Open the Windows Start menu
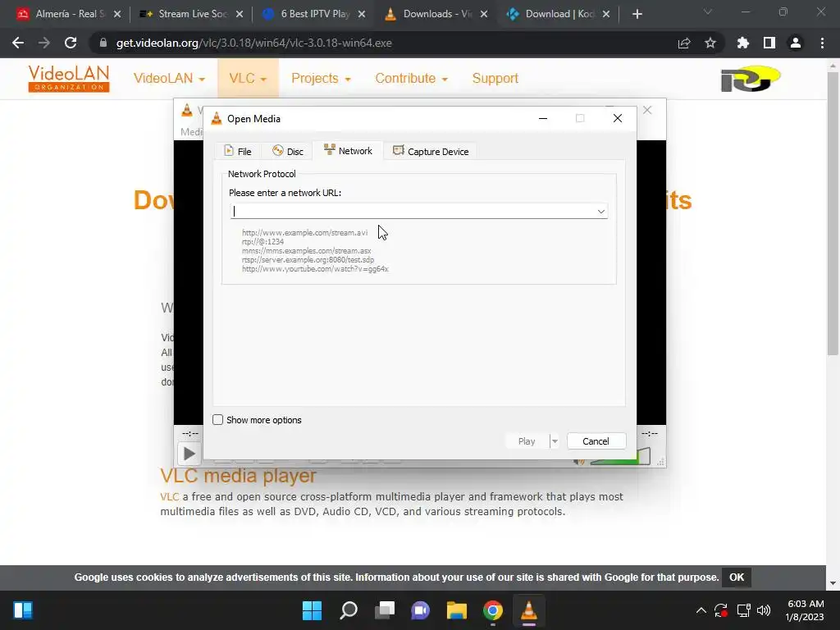The image size is (840, 630). pos(312,610)
